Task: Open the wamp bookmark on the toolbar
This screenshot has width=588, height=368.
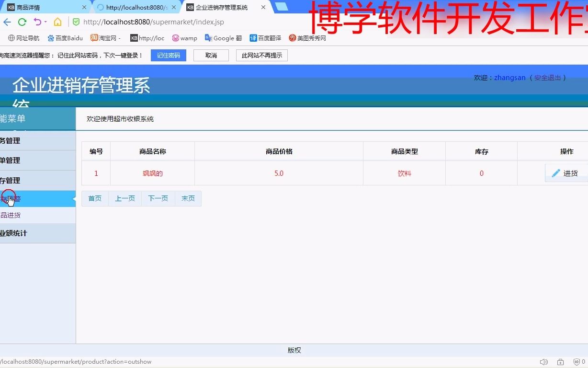Action: click(185, 38)
